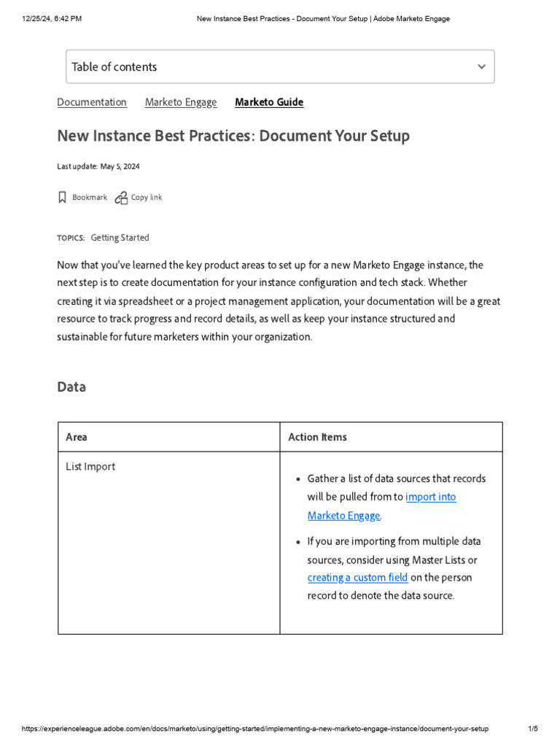Viewport: 560px width, 747px height.
Task: Expand the Table of contents chevron
Action: tap(481, 66)
